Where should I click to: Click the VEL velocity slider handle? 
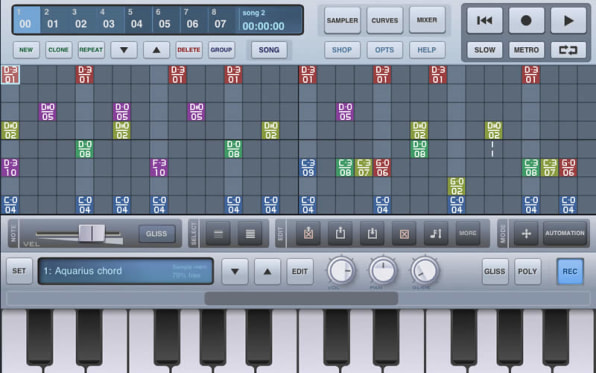tap(92, 233)
